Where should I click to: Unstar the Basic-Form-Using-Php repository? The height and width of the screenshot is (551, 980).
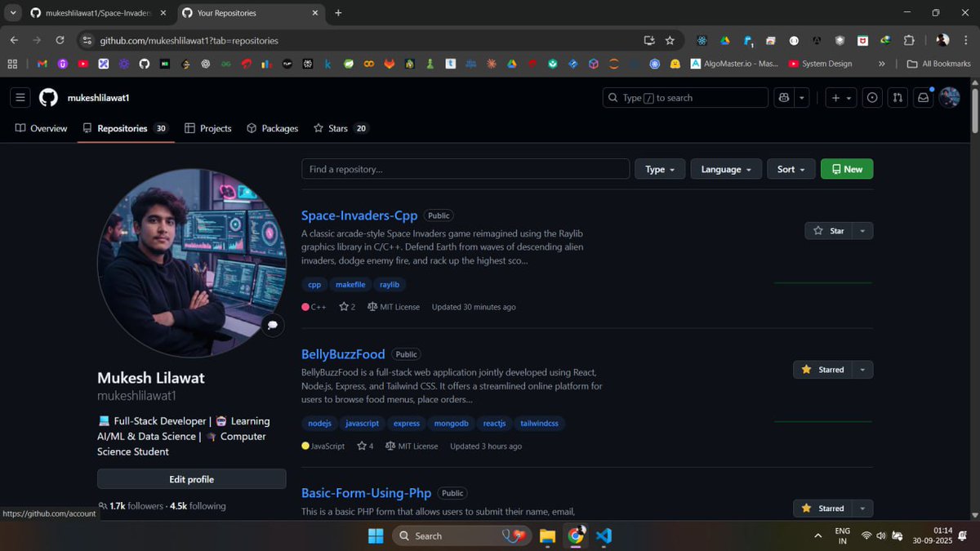point(822,509)
